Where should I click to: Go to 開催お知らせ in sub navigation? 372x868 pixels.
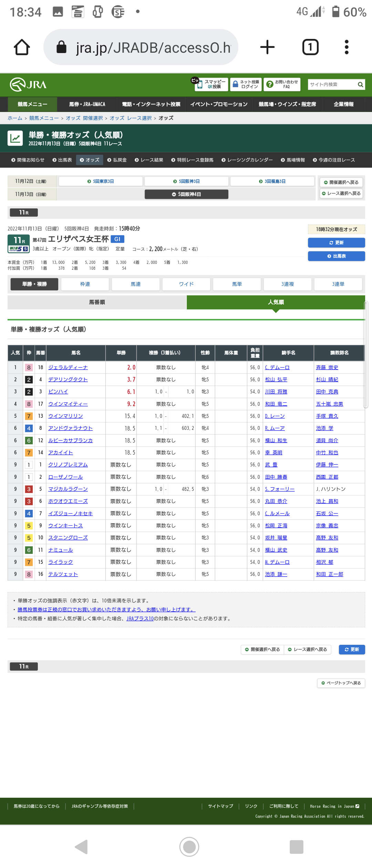click(28, 160)
